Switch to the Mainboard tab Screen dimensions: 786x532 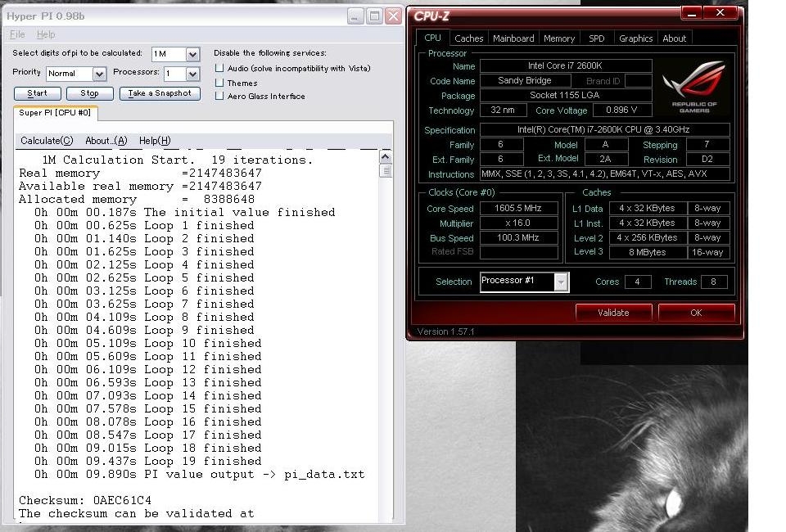(x=513, y=38)
